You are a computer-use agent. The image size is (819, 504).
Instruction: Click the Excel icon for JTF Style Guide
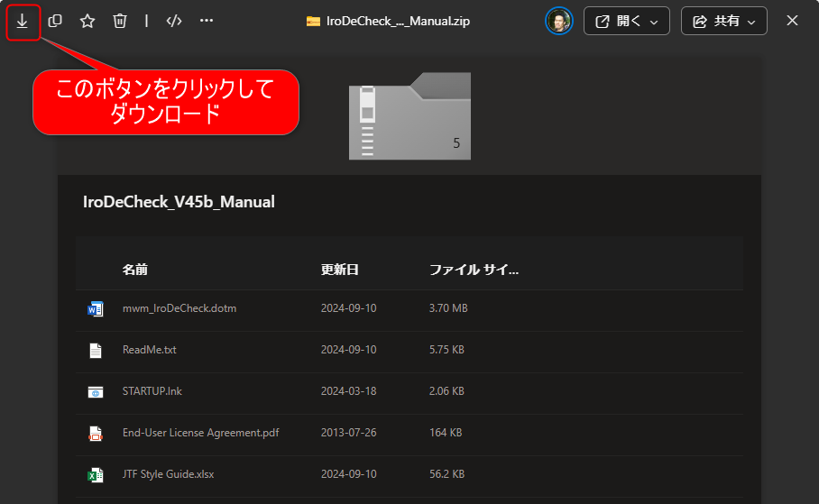[x=96, y=474]
